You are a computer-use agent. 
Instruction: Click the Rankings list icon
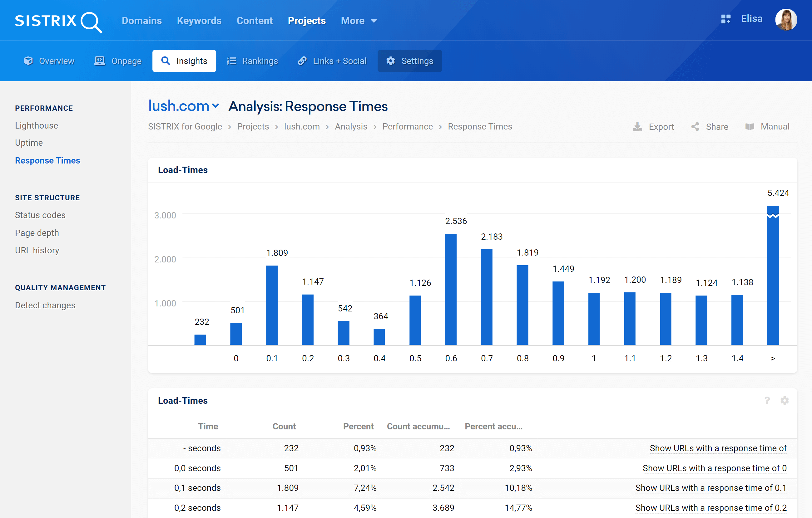(x=231, y=61)
